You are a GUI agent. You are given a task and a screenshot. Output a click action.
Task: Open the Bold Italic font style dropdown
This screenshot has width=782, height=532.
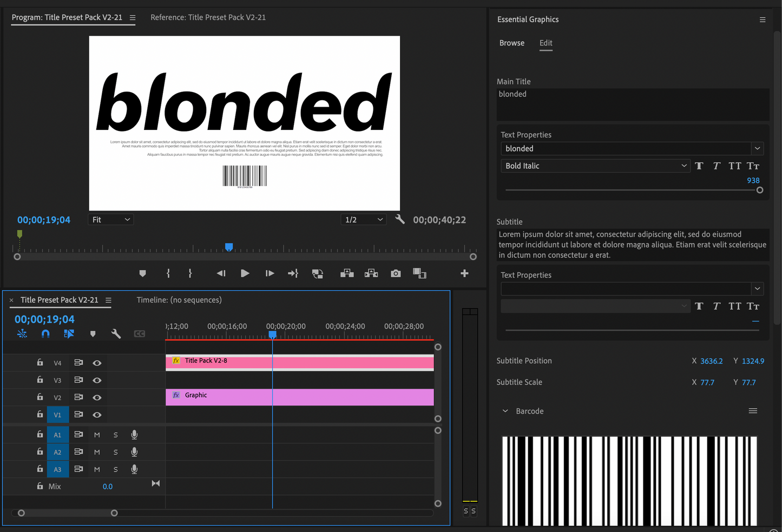click(595, 166)
